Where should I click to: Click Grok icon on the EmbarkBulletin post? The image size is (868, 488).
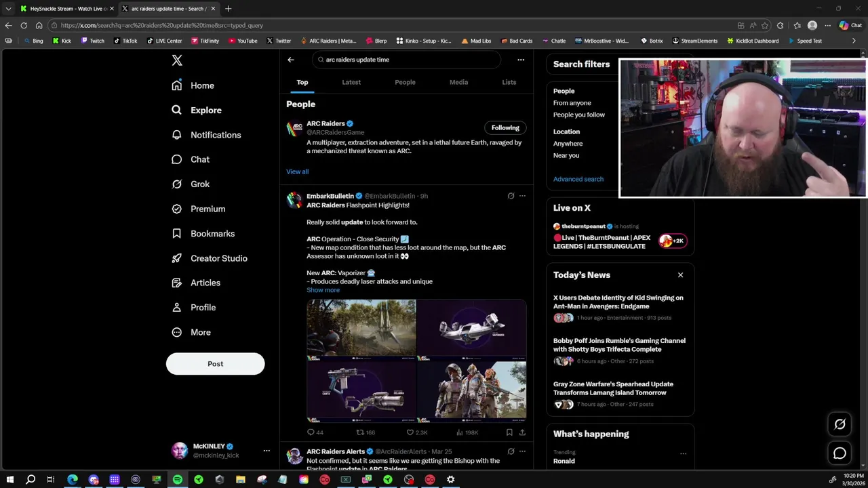511,196
